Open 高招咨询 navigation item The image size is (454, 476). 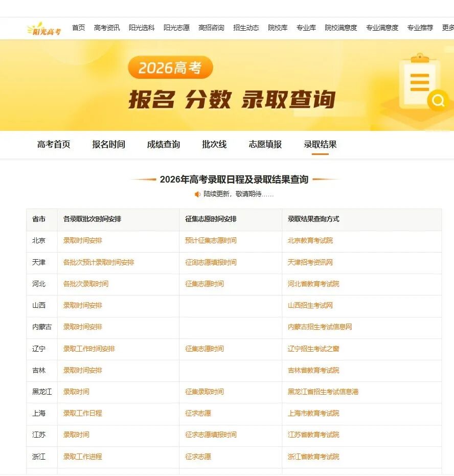click(211, 28)
